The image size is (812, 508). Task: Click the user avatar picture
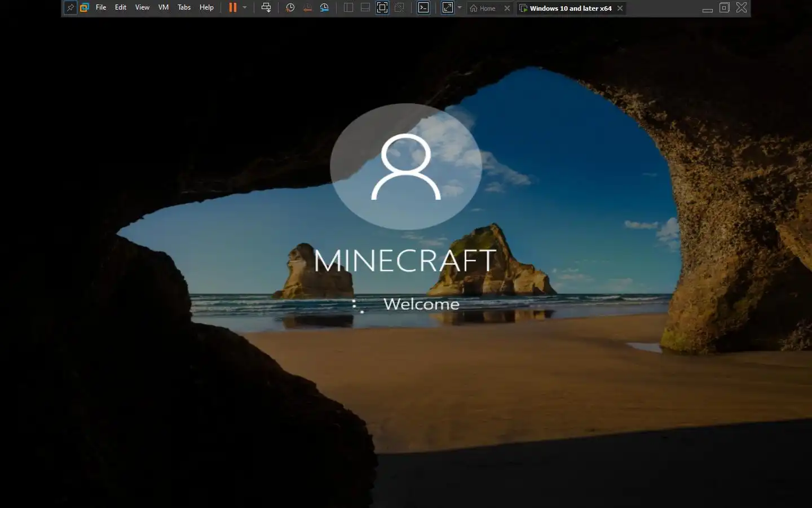pos(406,167)
